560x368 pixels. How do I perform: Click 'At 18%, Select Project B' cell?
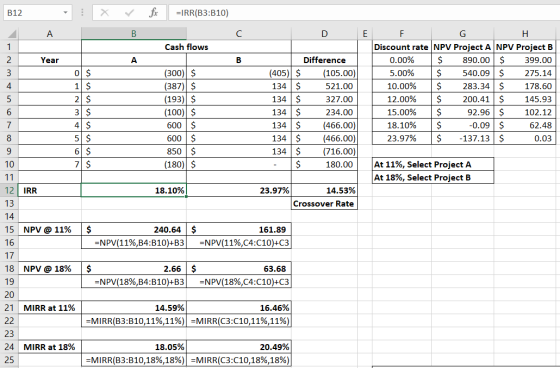click(x=433, y=178)
